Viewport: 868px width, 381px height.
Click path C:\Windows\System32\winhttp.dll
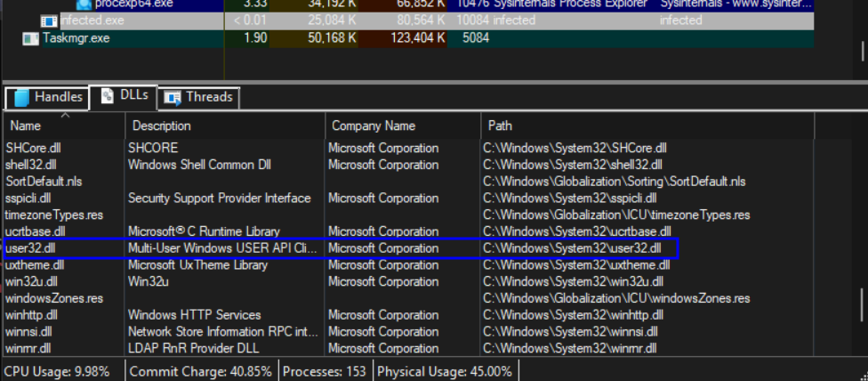tap(573, 315)
